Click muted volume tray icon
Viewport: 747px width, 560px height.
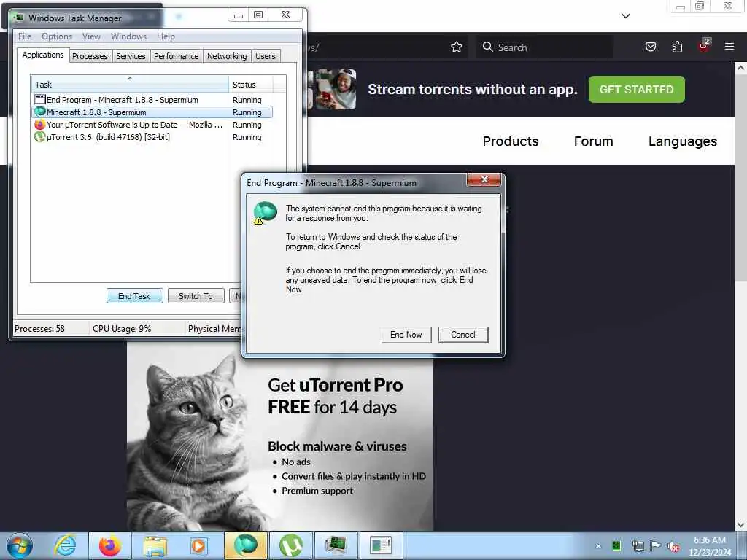point(673,546)
